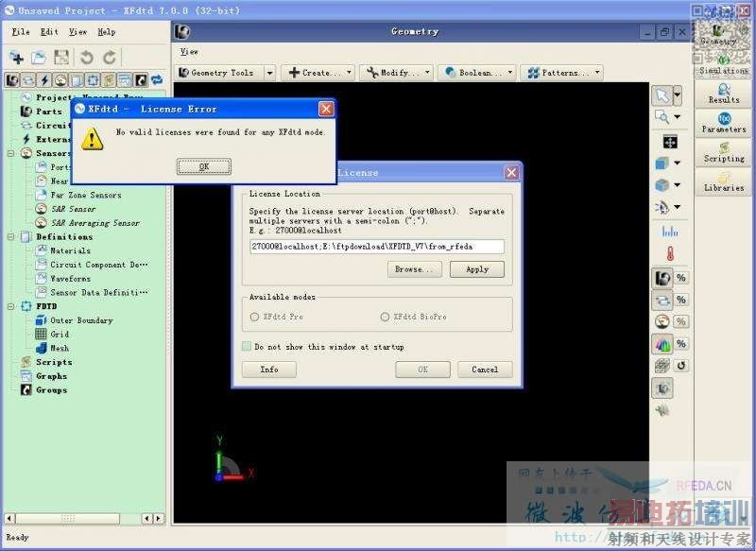Open View menu in Geometry window
The height and width of the screenshot is (551, 756).
189,52
